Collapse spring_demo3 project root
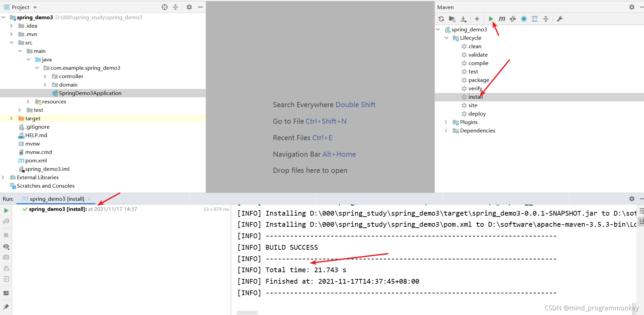Screen dimensions: 644x315 click(3, 17)
